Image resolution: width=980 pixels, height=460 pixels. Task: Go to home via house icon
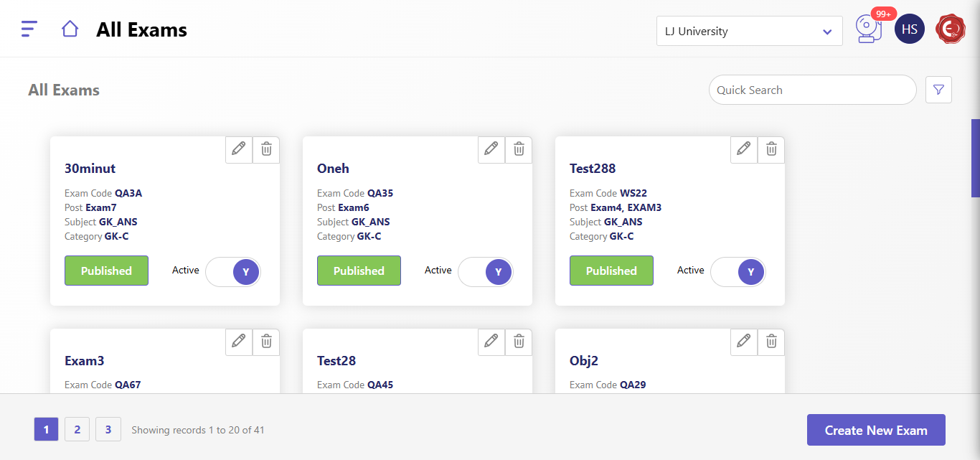[x=70, y=29]
